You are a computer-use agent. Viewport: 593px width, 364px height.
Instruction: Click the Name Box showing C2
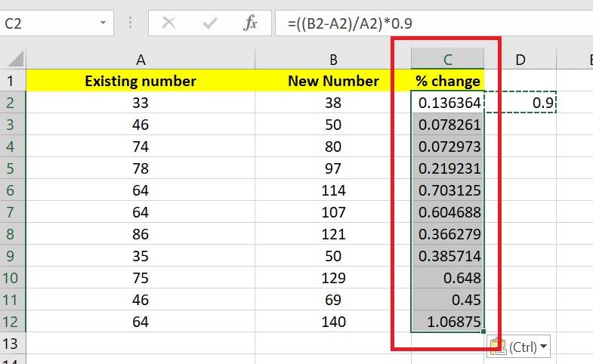coord(45,23)
